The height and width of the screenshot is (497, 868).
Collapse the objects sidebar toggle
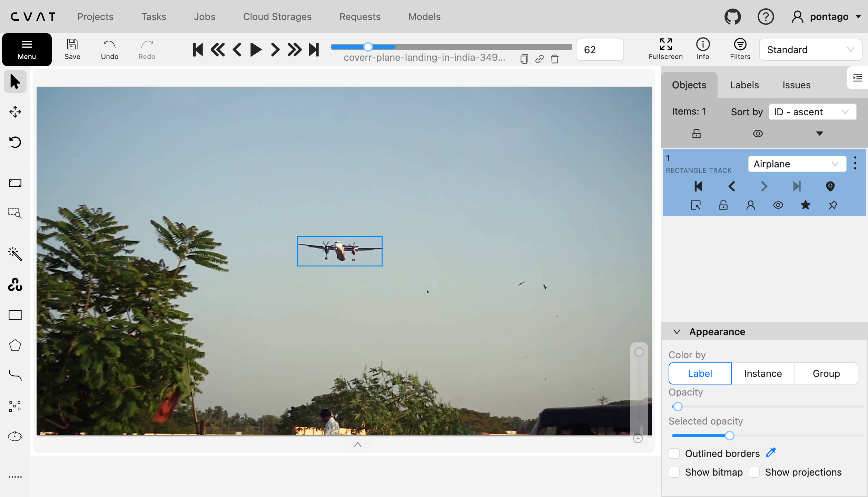857,78
